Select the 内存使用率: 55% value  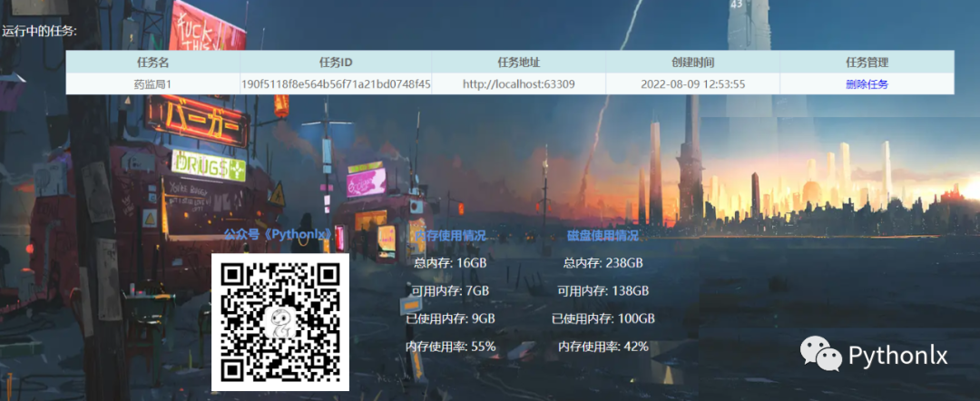click(450, 346)
